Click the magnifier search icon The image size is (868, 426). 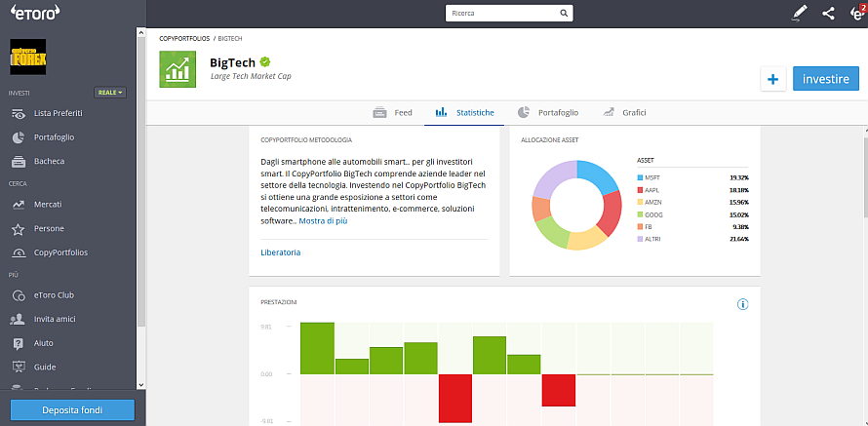564,15
